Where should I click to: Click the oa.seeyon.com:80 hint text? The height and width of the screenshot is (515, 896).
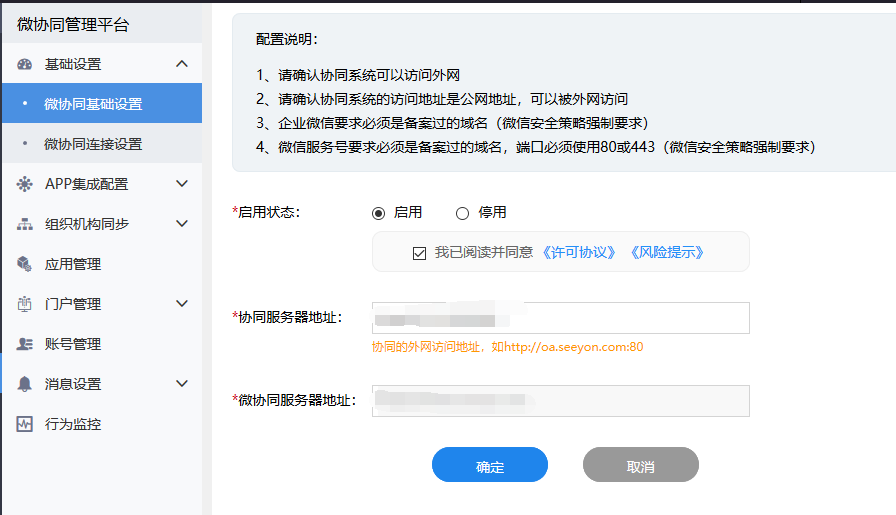(x=507, y=347)
